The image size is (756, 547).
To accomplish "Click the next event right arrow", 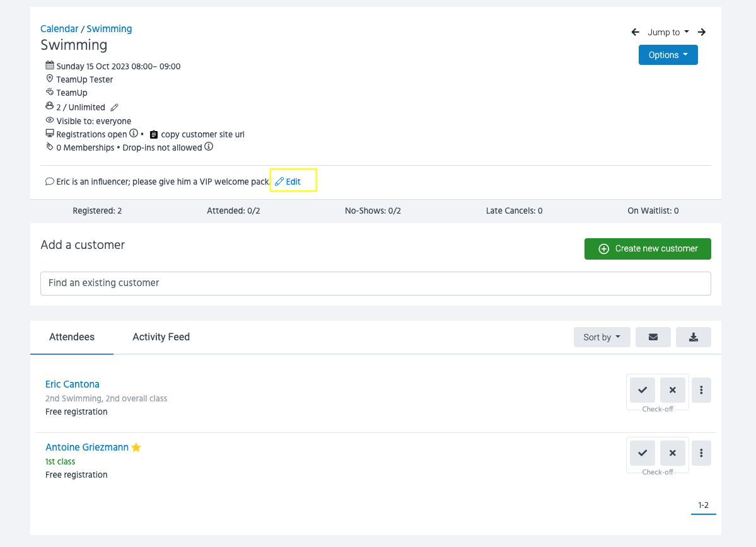I will coord(701,32).
